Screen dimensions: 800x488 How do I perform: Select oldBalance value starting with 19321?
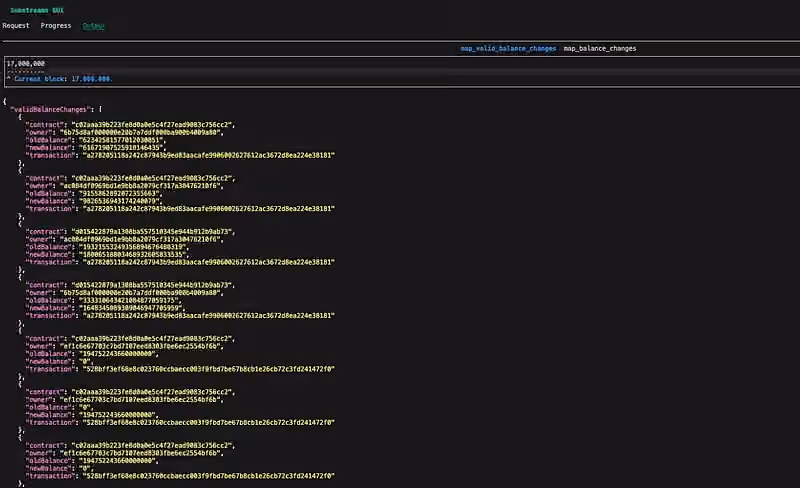pos(132,247)
